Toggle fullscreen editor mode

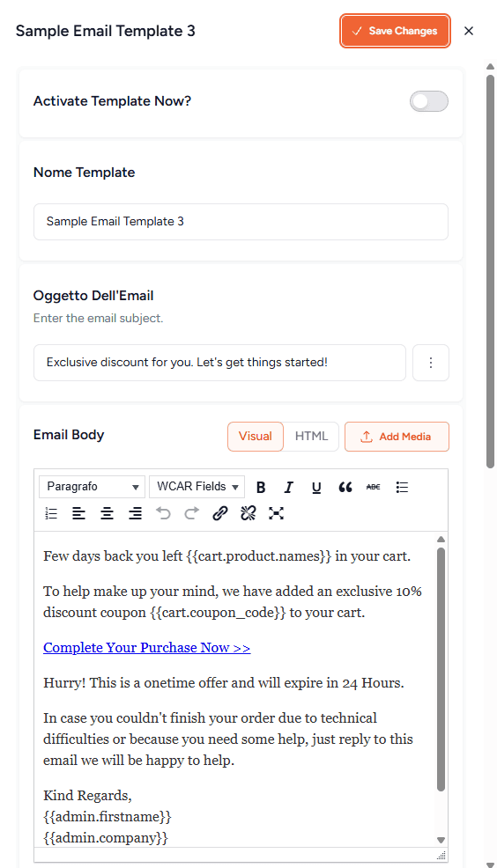[276, 513]
